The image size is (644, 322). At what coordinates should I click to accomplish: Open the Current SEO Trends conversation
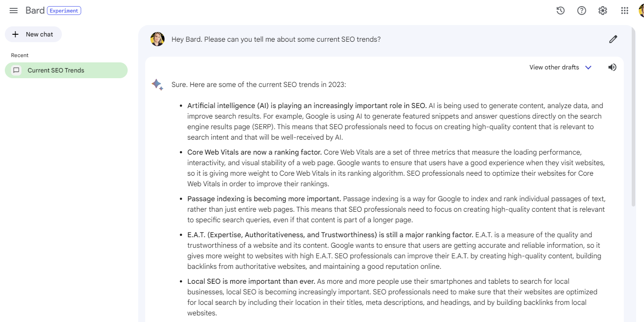[x=56, y=70]
